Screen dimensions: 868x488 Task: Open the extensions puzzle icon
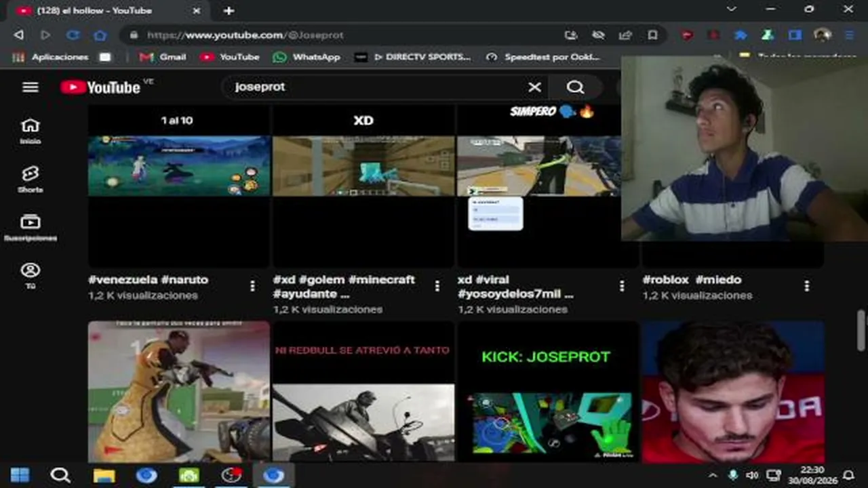point(741,35)
